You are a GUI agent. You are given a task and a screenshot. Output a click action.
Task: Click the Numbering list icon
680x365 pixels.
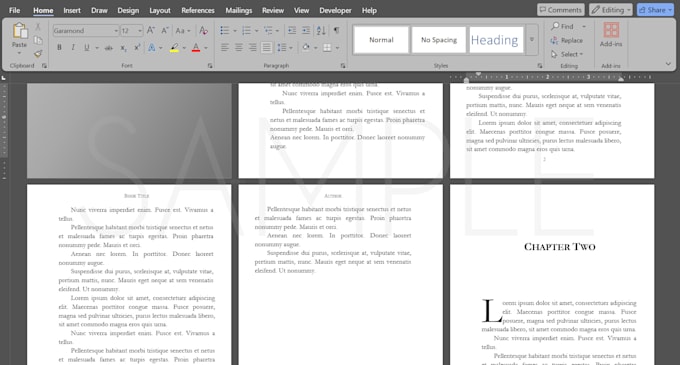pos(246,30)
